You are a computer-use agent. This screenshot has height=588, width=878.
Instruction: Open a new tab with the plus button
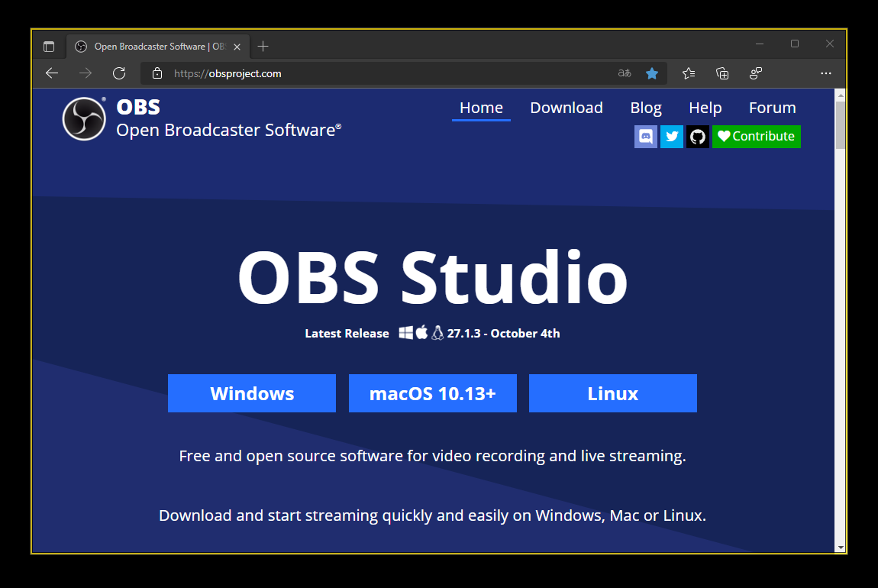[x=263, y=47]
